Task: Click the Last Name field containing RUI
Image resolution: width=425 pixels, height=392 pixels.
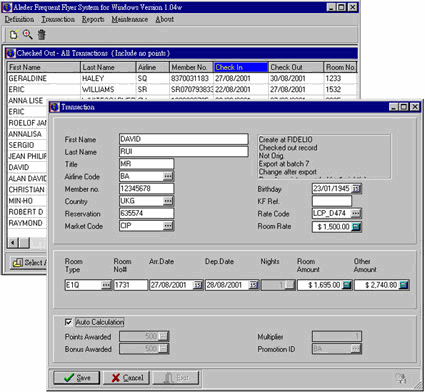Action: point(184,151)
